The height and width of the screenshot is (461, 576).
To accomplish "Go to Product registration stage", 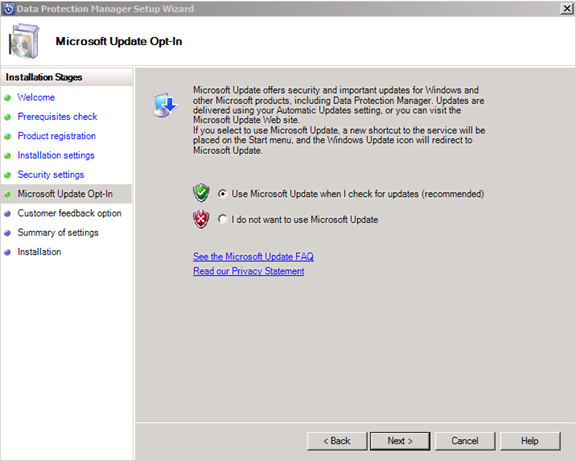I will pyautogui.click(x=57, y=136).
